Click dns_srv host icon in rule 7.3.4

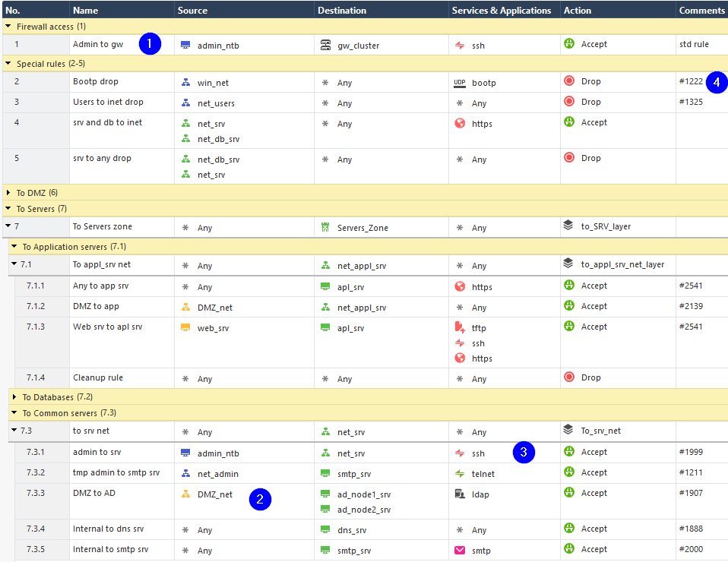tap(325, 529)
